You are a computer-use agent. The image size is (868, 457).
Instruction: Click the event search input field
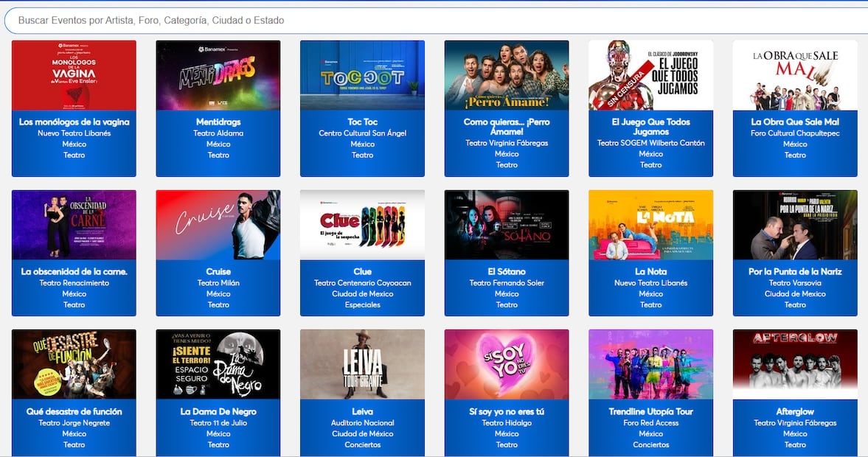tap(434, 21)
